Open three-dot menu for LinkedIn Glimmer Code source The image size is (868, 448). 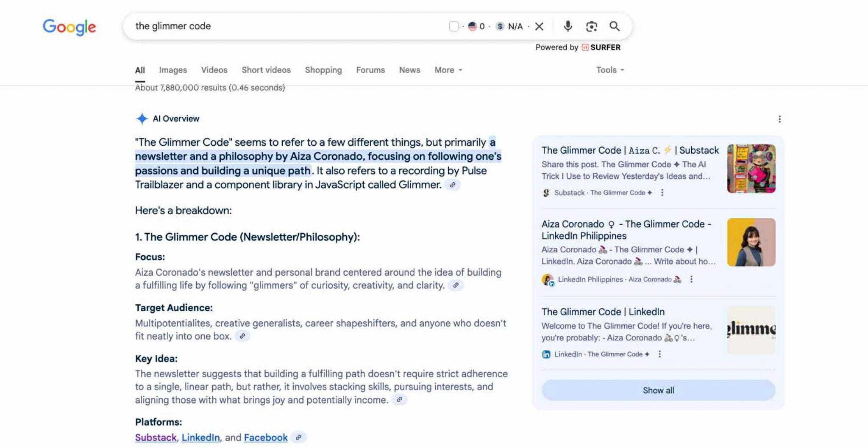[659, 354]
